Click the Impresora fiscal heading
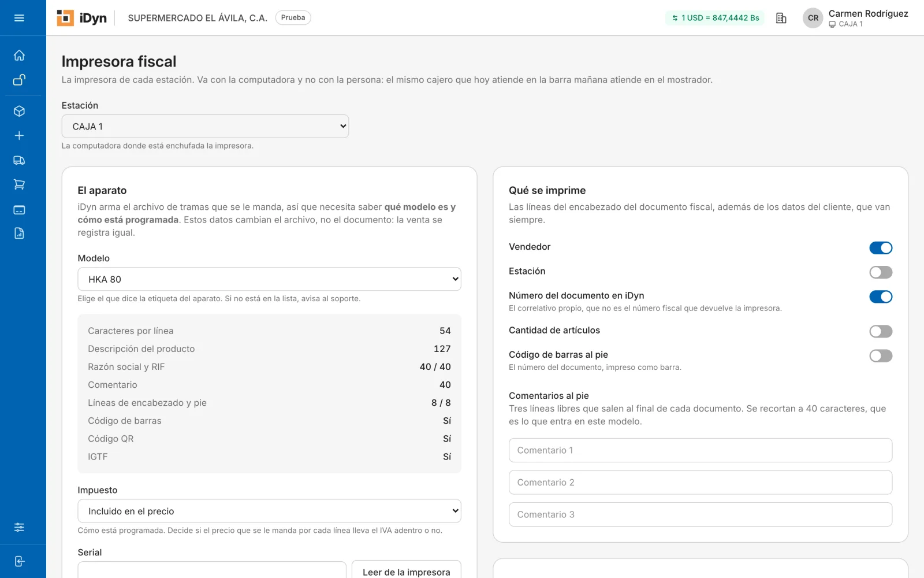Screen dimensions: 924x578 [119, 61]
